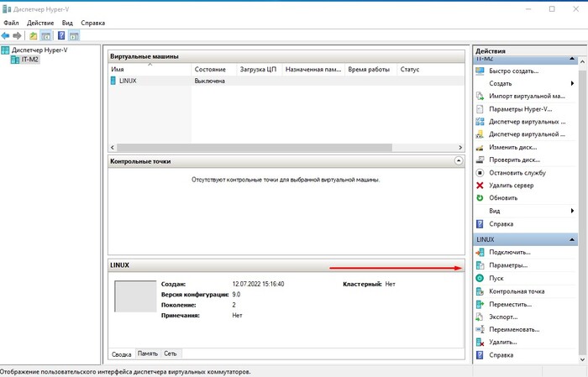Click the configuration version value 9.0

236,295
